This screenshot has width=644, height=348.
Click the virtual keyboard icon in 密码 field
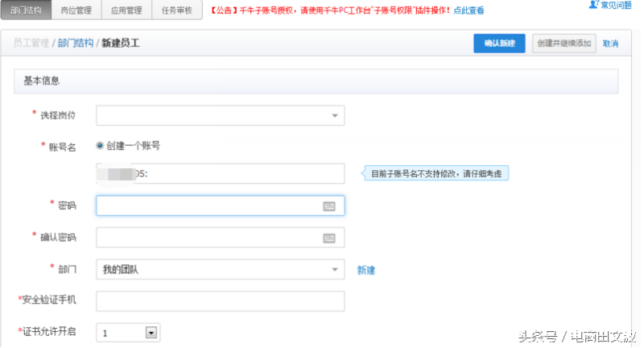328,206
